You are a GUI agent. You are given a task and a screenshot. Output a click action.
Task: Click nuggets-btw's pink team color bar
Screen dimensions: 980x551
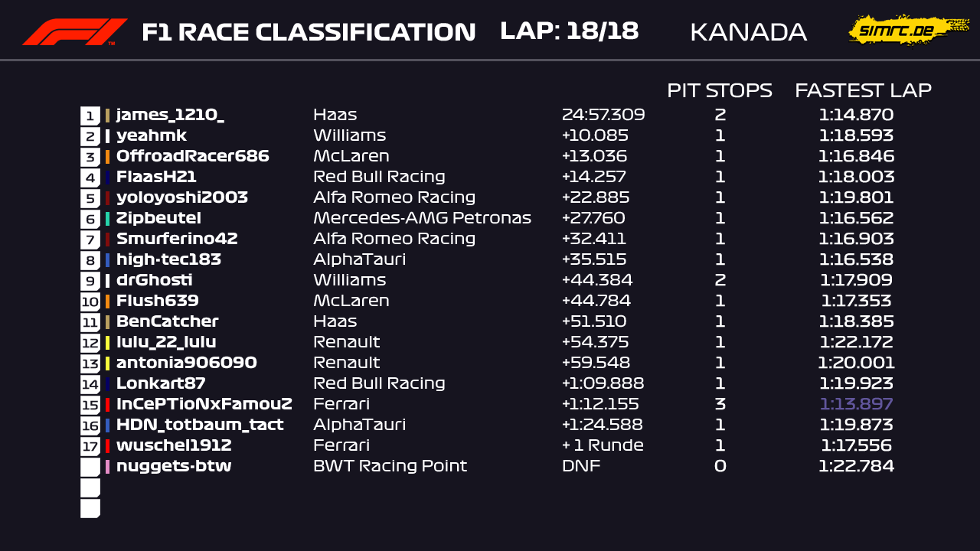coord(108,467)
